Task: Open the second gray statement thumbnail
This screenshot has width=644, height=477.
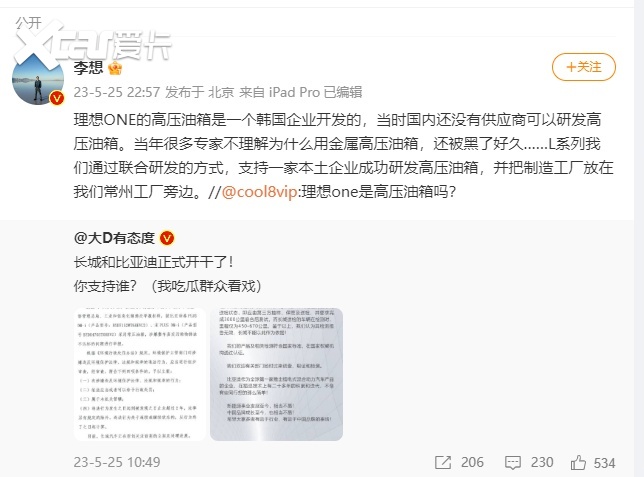Action: pyautogui.click(x=276, y=374)
